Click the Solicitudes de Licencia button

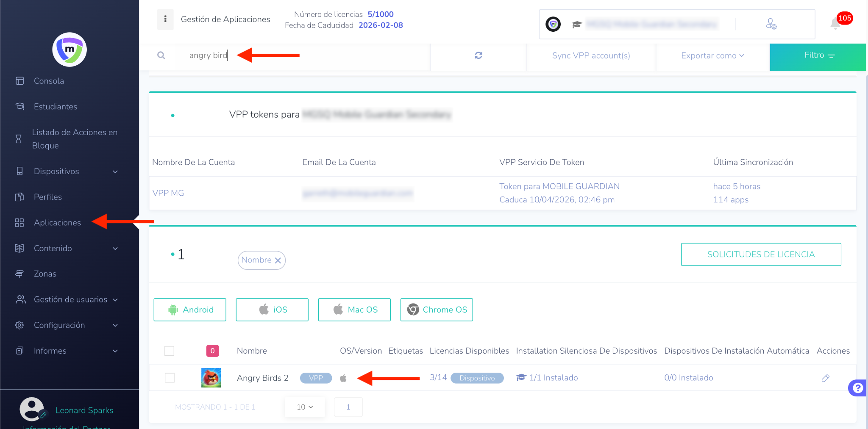coord(761,255)
